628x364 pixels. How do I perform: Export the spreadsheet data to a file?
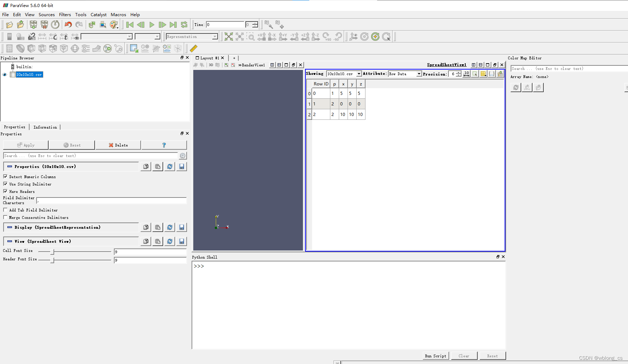coord(500,74)
